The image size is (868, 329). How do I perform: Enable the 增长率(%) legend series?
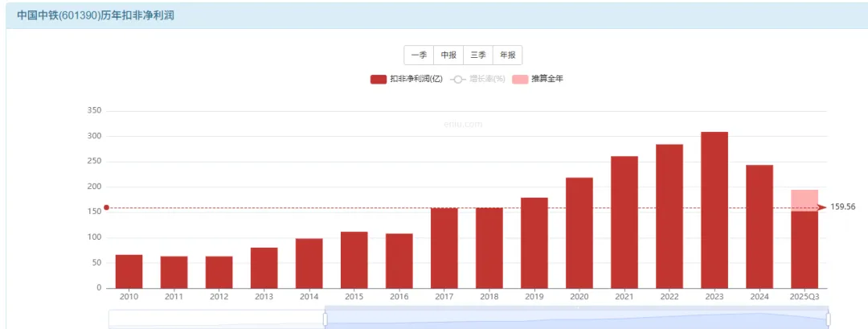coord(477,79)
